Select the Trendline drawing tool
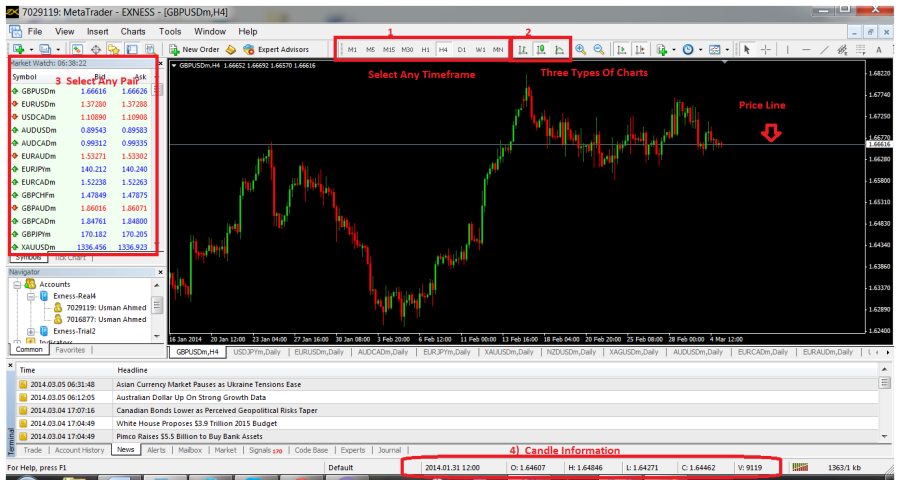 tap(824, 50)
